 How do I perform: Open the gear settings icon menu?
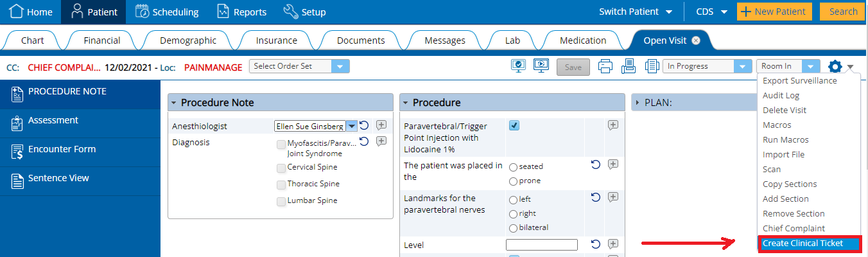pyautogui.click(x=835, y=66)
